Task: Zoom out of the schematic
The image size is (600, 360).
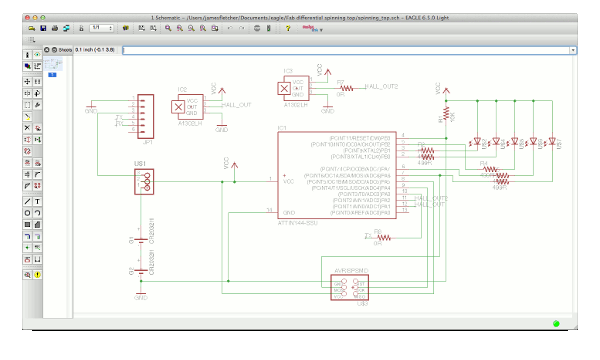Action: click(191, 28)
